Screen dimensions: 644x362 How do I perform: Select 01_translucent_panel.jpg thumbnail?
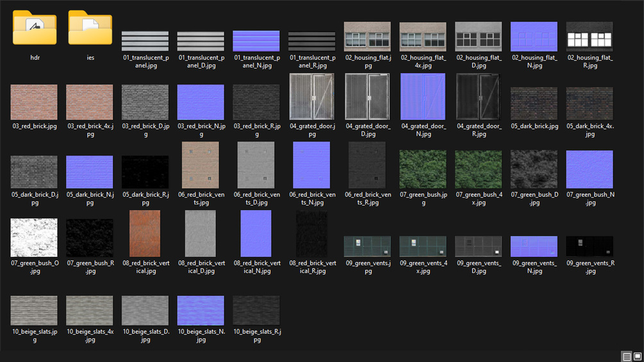[145, 41]
